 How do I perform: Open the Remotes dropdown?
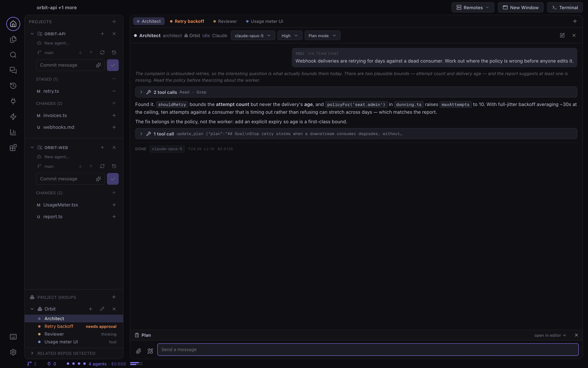coord(473,8)
